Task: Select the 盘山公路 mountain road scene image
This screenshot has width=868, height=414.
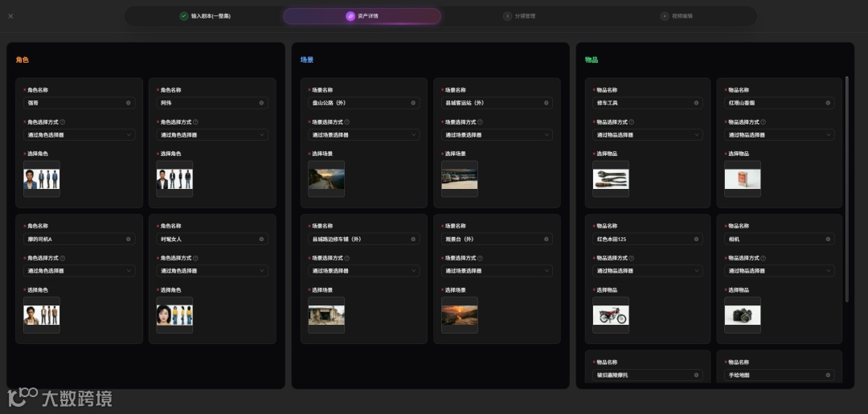Action: (x=326, y=178)
